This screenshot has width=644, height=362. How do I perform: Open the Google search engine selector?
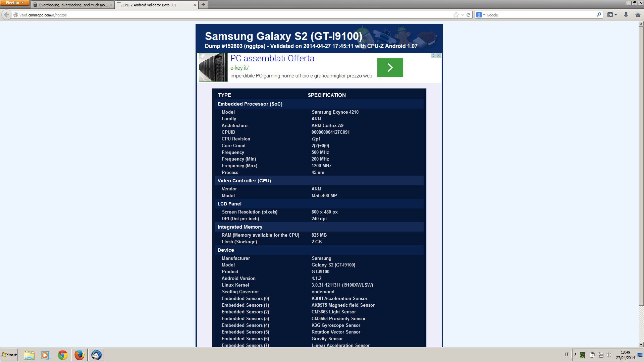coord(481,15)
